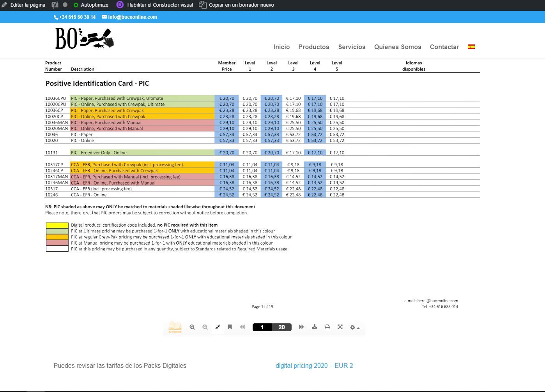Click the Level 5 column header

pyautogui.click(x=337, y=66)
